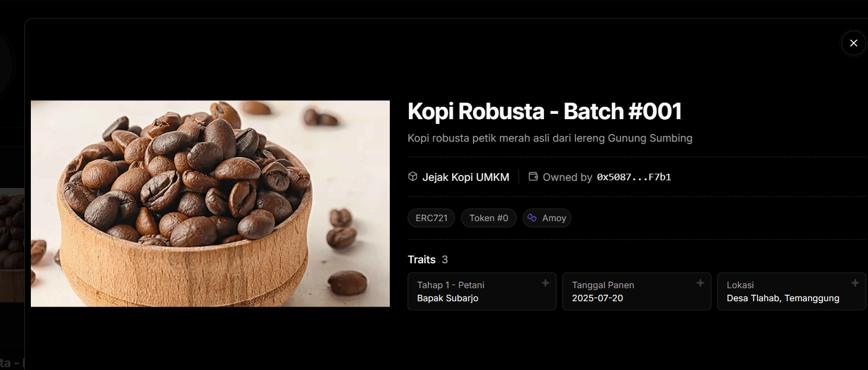The height and width of the screenshot is (370, 868).
Task: Click the background coffee thumbnail behind dialog
Action: point(12,245)
